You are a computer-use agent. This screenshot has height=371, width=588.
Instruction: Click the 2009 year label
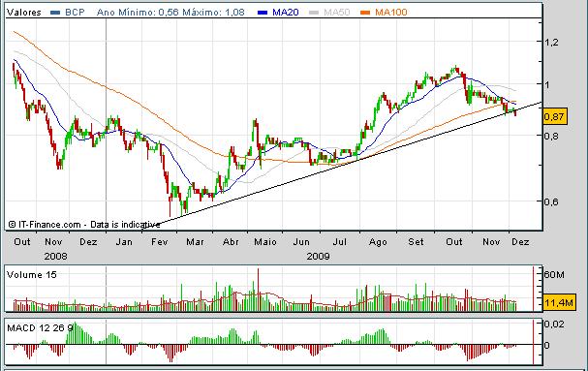(318, 257)
